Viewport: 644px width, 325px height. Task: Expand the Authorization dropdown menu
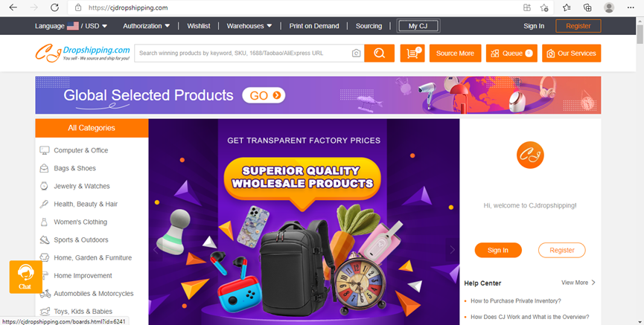pyautogui.click(x=146, y=26)
